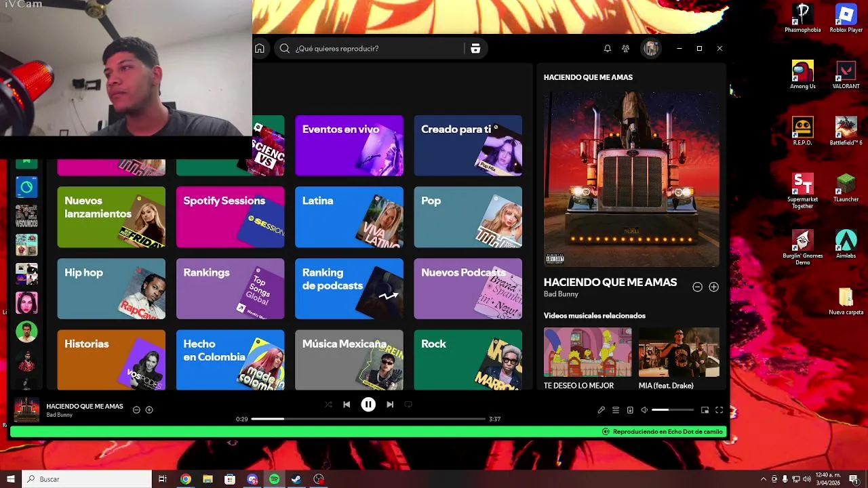Select 'Nueva carpeta' desktop folder
The width and height of the screenshot is (868, 488).
pos(846,302)
